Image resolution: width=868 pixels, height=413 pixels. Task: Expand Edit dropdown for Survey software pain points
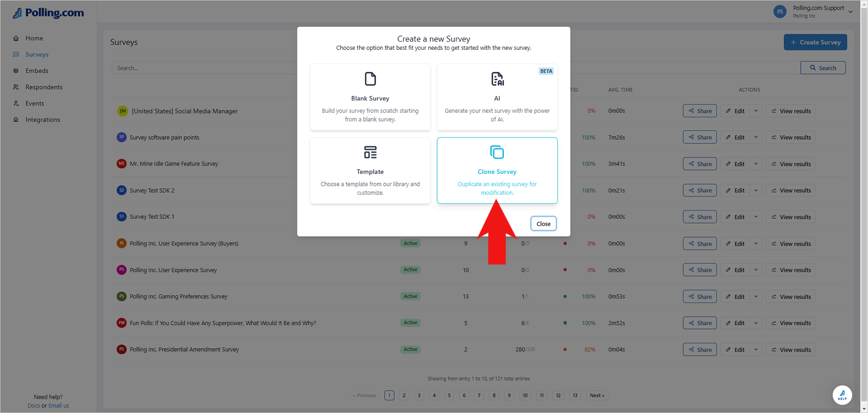pyautogui.click(x=756, y=137)
